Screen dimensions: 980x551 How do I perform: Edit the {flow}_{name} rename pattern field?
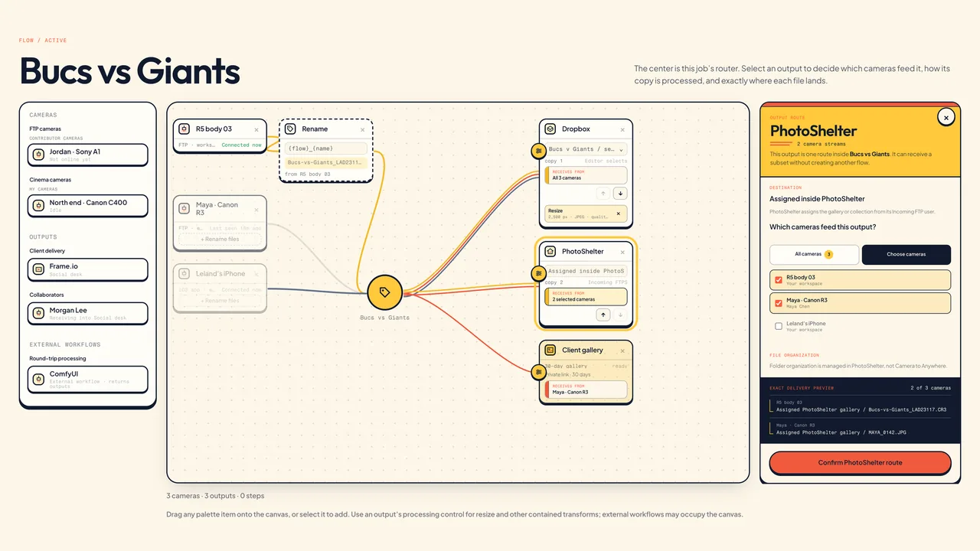point(326,148)
